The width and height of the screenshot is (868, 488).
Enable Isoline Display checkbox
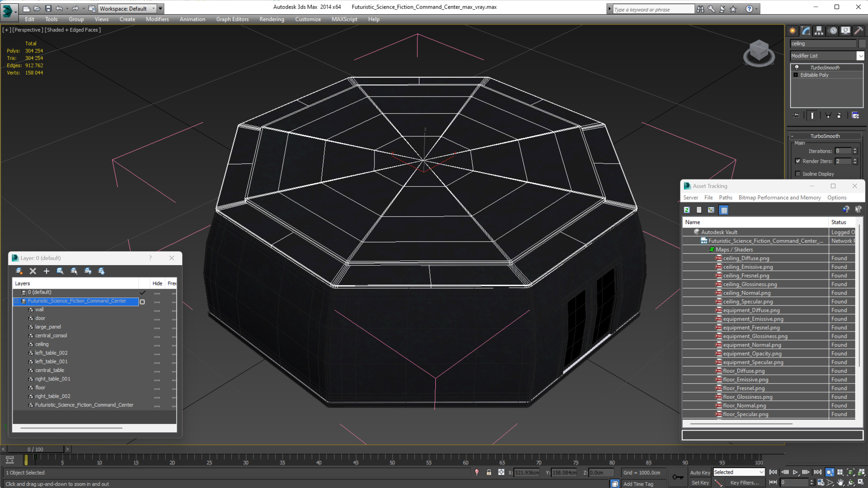pyautogui.click(x=798, y=174)
